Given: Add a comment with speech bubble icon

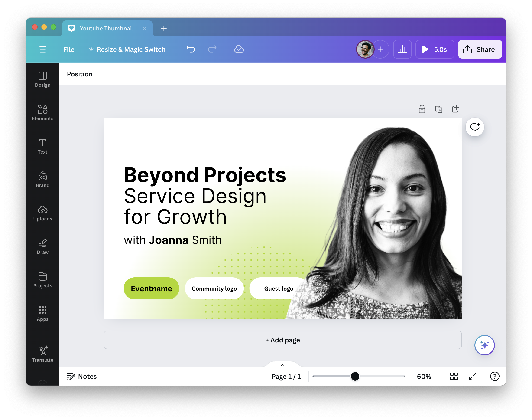Looking at the screenshot, I should pyautogui.click(x=474, y=127).
